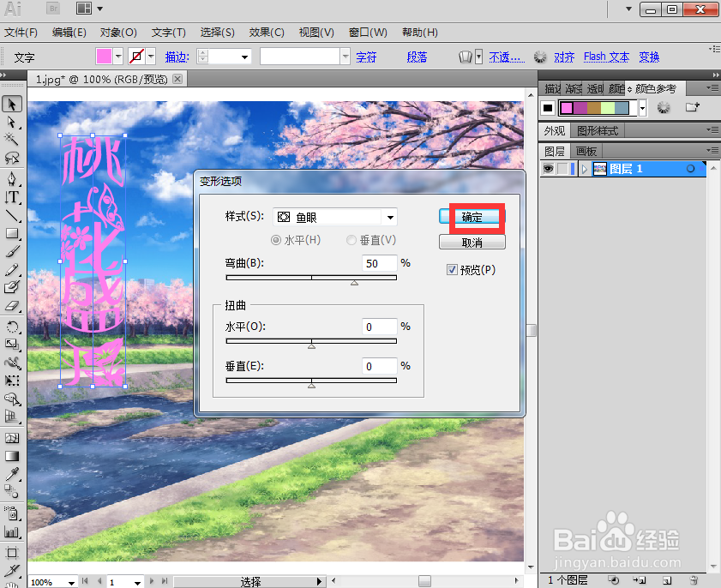The height and width of the screenshot is (588, 721).
Task: Click the Make Envelope warp icon
Action: (x=466, y=57)
